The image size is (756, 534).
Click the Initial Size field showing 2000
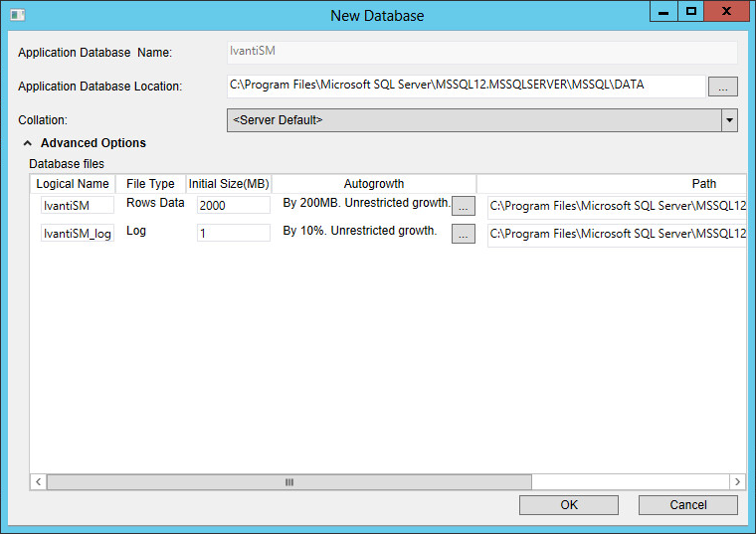233,206
